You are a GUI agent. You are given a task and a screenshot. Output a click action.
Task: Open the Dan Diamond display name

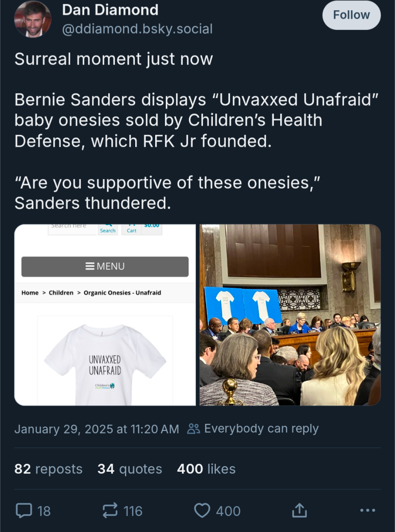click(110, 10)
